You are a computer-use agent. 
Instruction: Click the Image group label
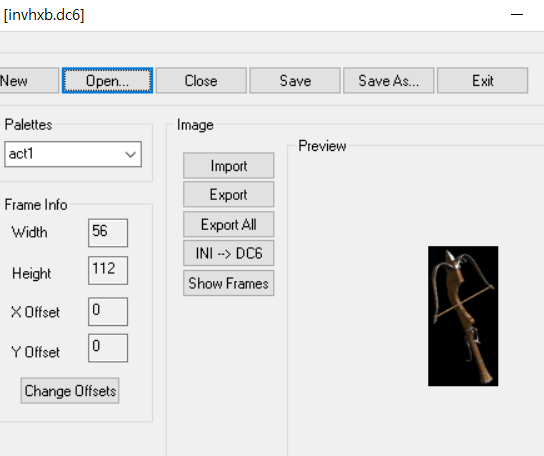pos(195,125)
